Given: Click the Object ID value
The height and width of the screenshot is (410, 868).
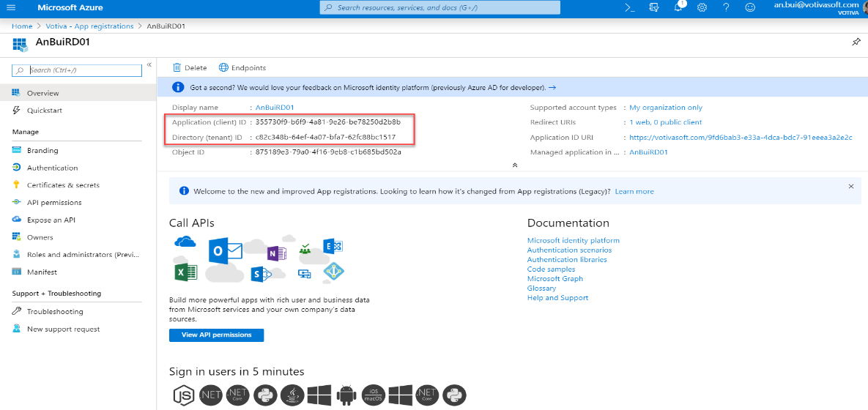Looking at the screenshot, I should (x=328, y=152).
